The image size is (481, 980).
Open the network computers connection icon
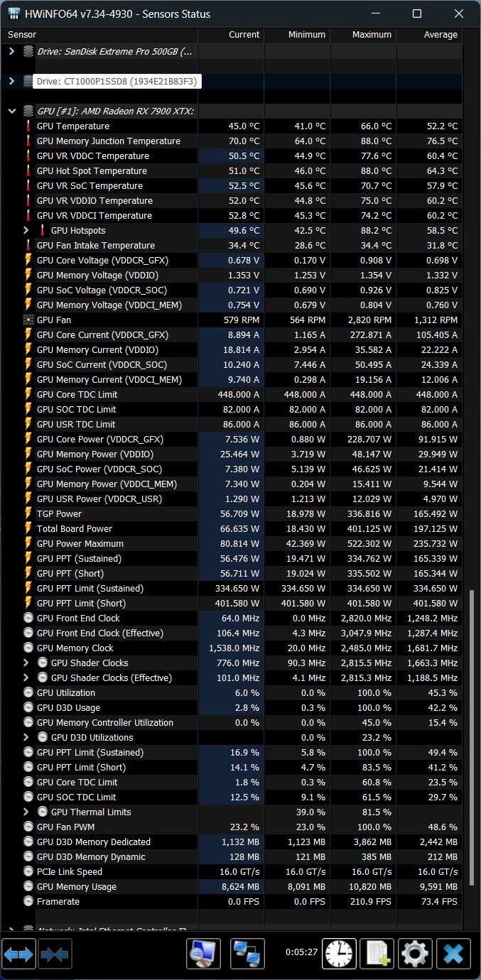pos(247,954)
